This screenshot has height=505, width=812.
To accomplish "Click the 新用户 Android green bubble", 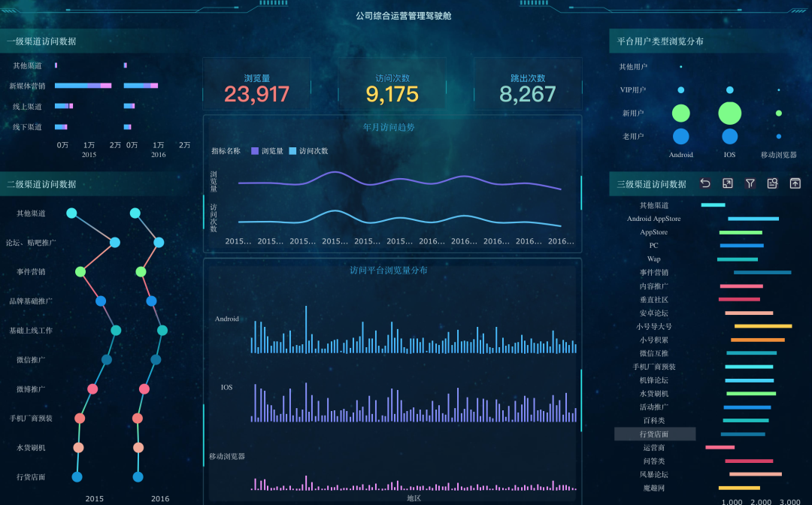I will [x=681, y=113].
